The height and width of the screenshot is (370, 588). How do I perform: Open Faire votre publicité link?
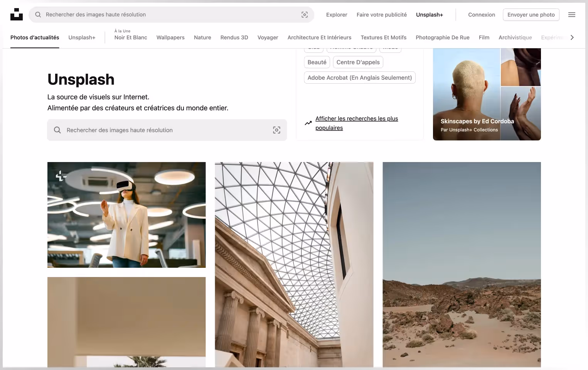coord(382,15)
